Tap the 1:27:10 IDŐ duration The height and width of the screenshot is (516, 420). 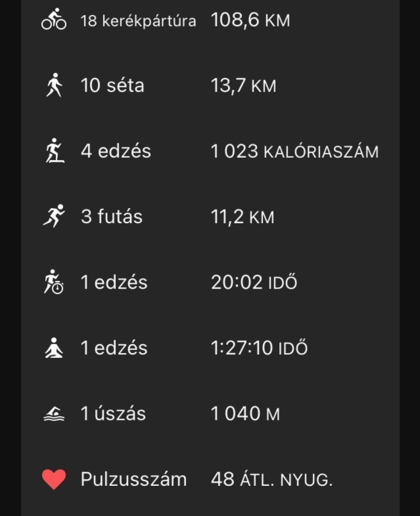(x=259, y=348)
